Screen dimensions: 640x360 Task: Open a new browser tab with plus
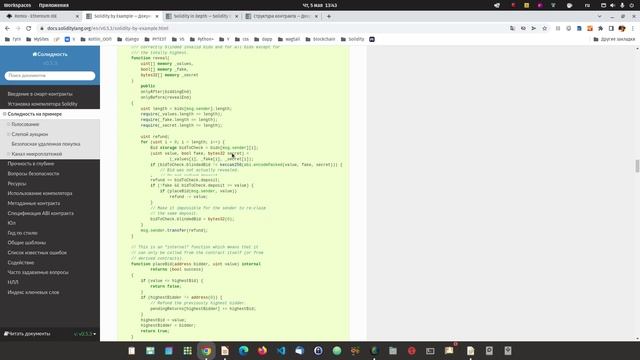coord(329,16)
